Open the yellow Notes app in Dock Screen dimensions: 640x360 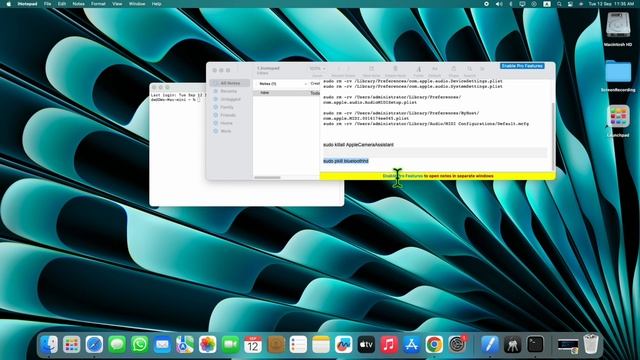pos(321,344)
